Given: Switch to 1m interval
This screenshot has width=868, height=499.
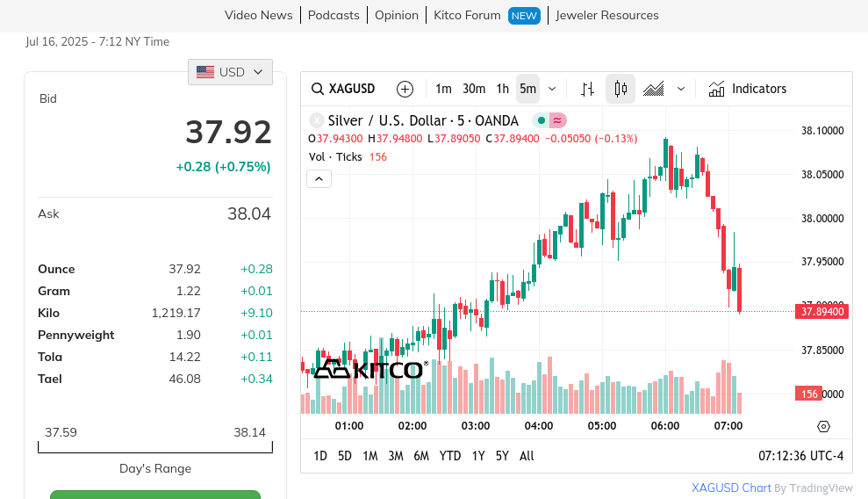Looking at the screenshot, I should (443, 89).
